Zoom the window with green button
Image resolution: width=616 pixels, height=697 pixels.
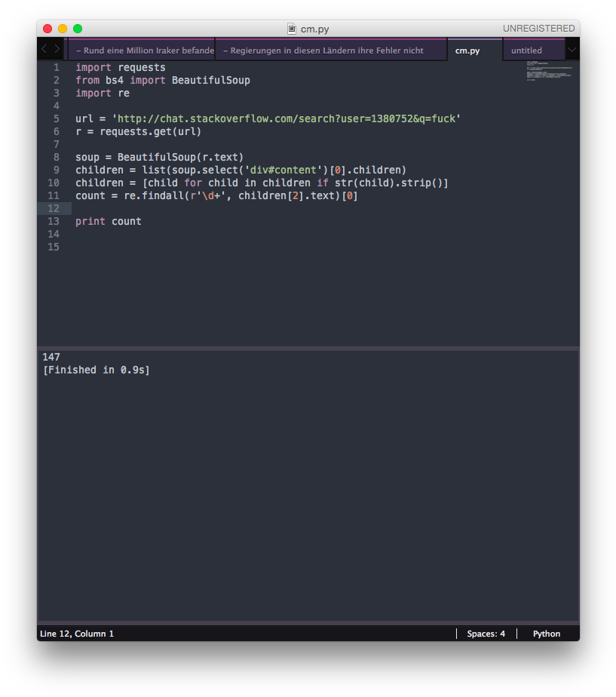pos(78,29)
